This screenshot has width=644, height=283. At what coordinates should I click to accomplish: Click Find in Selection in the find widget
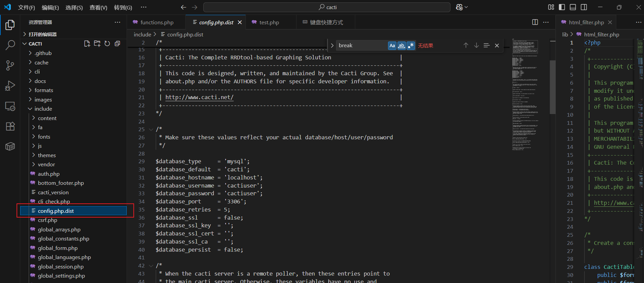pyautogui.click(x=486, y=45)
